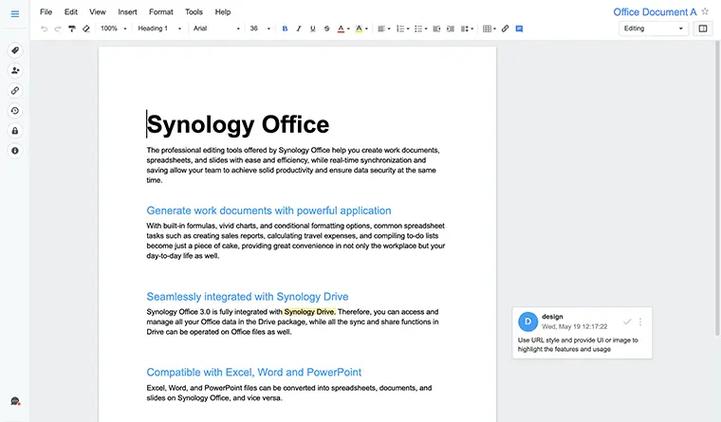Click the insert comment toolbar icon
721x422 pixels.
point(519,29)
